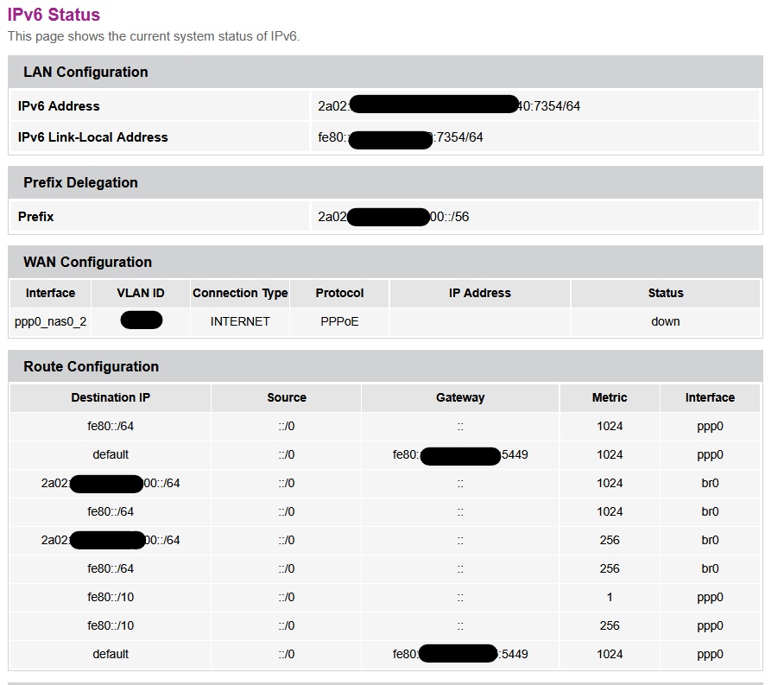Click the metric value 1 for ppp0
This screenshot has height=685, width=784.
[610, 597]
